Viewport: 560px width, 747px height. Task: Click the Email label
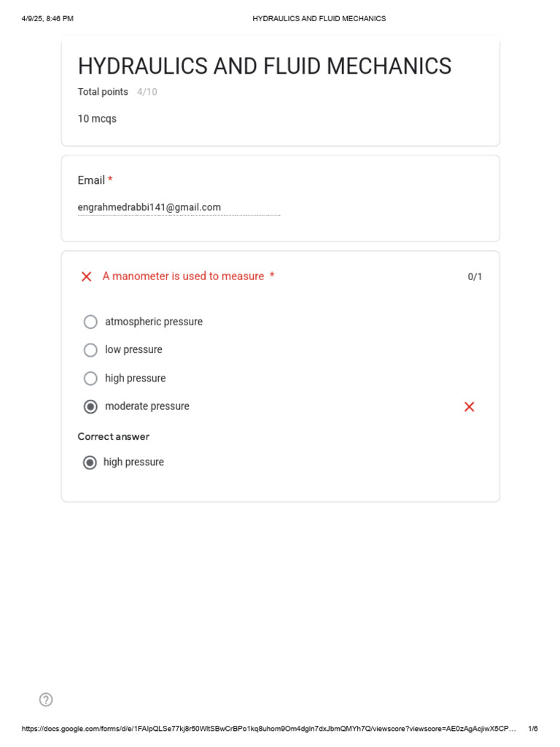[91, 180]
